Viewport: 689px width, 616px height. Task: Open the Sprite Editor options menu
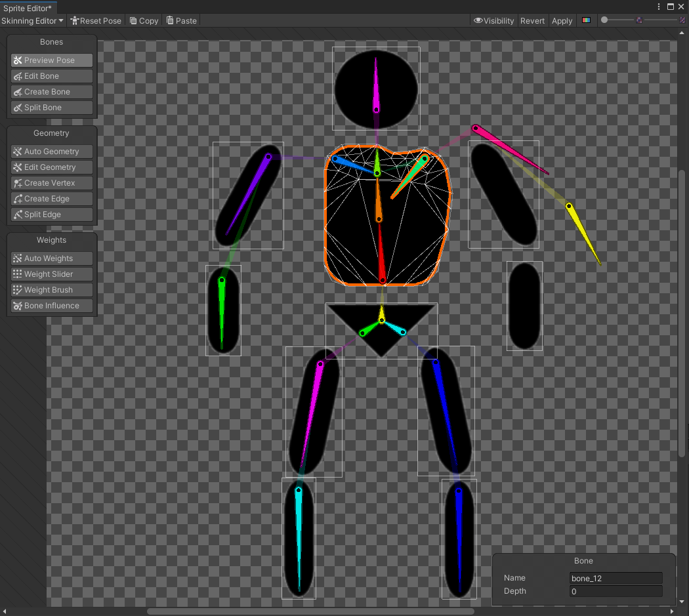(658, 7)
